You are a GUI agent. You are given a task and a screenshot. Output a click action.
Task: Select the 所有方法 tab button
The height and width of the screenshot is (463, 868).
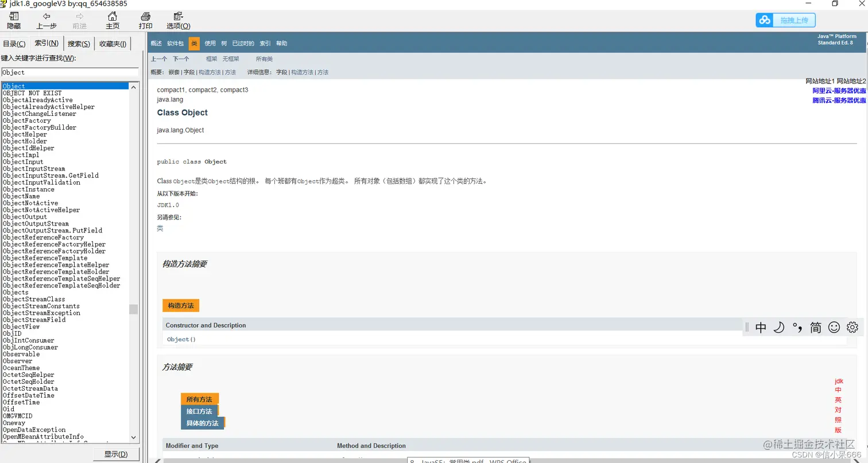click(x=199, y=399)
